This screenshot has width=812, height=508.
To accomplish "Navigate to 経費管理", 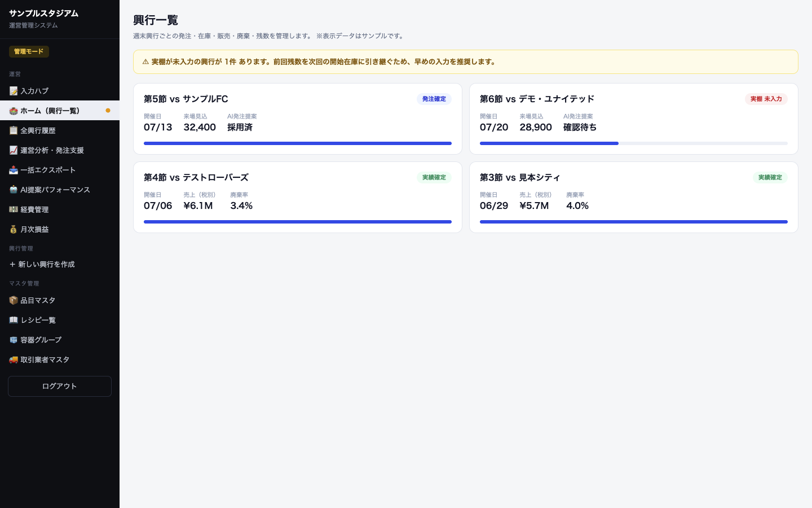I will [60, 209].
